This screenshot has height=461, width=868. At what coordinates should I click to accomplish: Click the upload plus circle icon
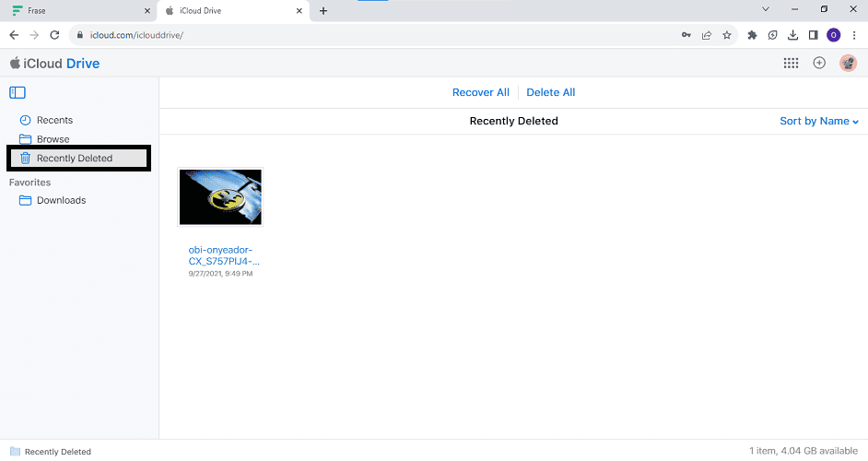819,64
